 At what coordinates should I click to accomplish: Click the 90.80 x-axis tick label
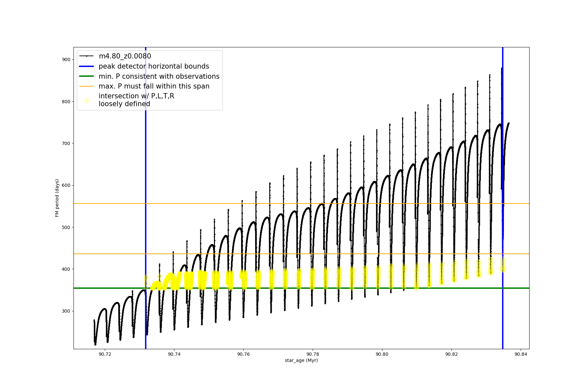(382, 354)
